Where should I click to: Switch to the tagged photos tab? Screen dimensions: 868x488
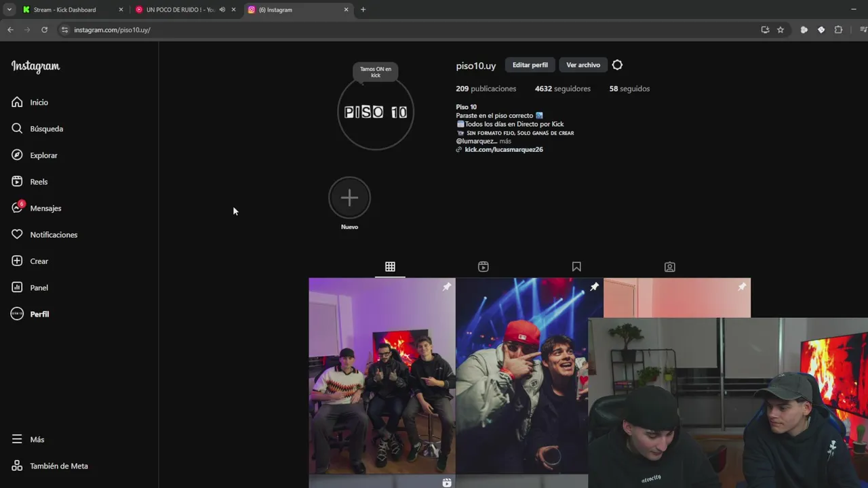click(670, 267)
